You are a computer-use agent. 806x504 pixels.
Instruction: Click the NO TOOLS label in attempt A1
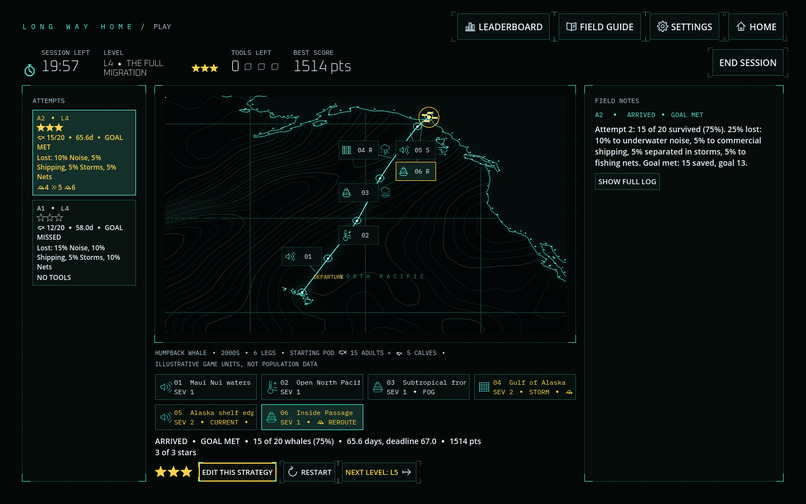(54, 277)
